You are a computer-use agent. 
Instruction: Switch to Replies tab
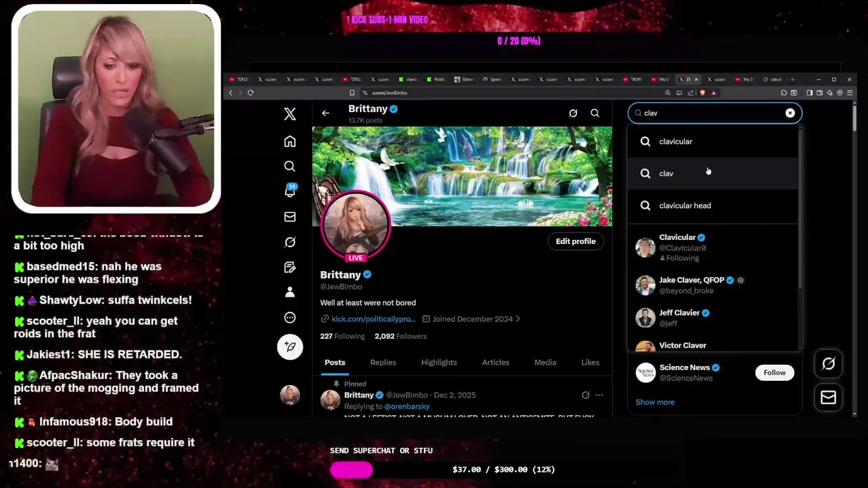pos(383,363)
